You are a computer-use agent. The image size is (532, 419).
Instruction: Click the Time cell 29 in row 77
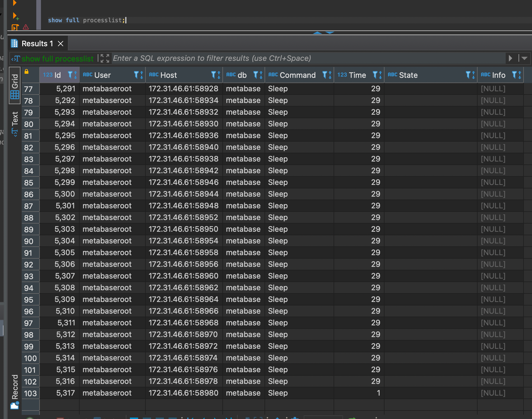pyautogui.click(x=359, y=89)
